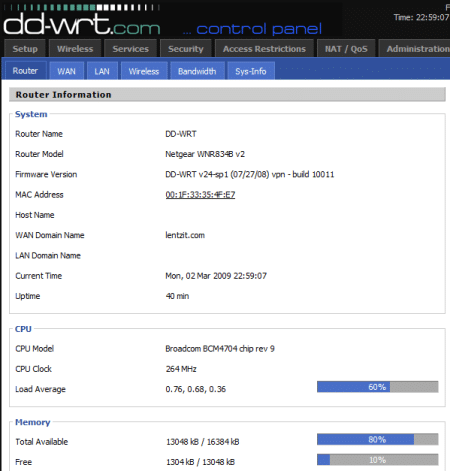Open the LAN sub-tab

click(x=102, y=71)
